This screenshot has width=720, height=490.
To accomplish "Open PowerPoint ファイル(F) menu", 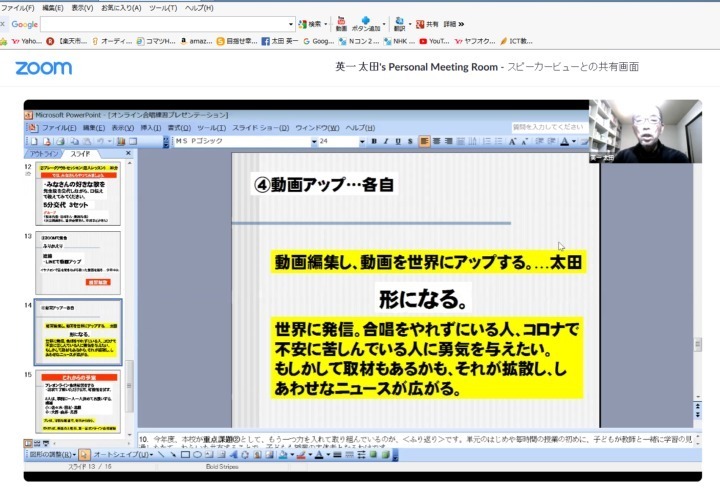I will pos(59,128).
